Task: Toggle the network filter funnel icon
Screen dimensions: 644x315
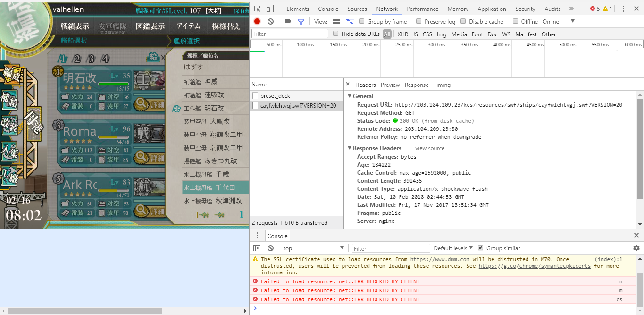Action: [x=301, y=21]
